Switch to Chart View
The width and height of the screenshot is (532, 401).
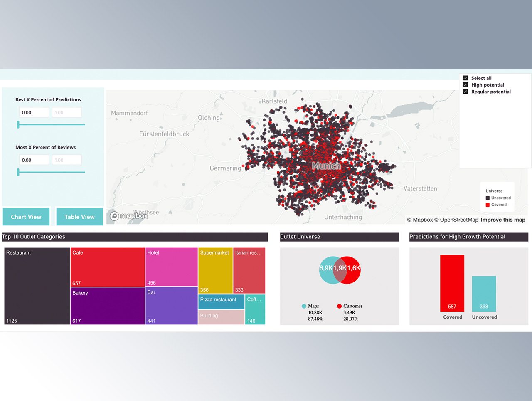[26, 217]
